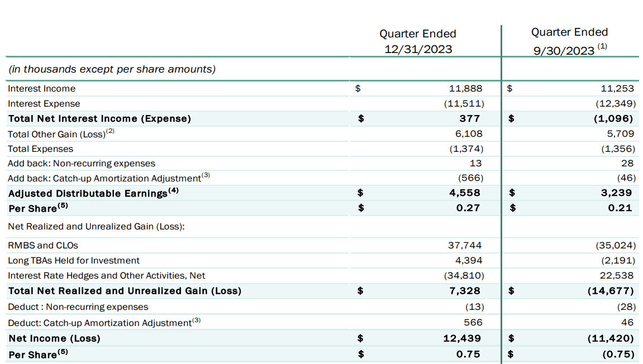Click the 'RMBS and CLOs' row label
Screen dimensions: 643x364
[43, 246]
